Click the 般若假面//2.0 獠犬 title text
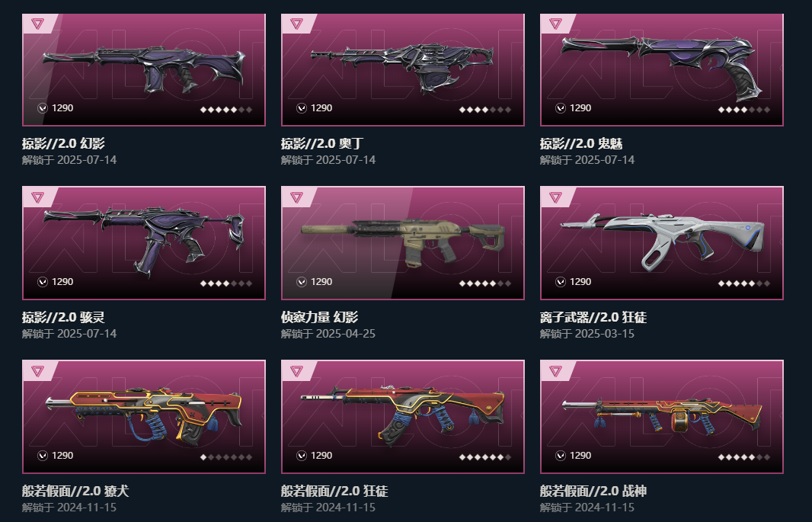812x522 pixels. coord(75,491)
